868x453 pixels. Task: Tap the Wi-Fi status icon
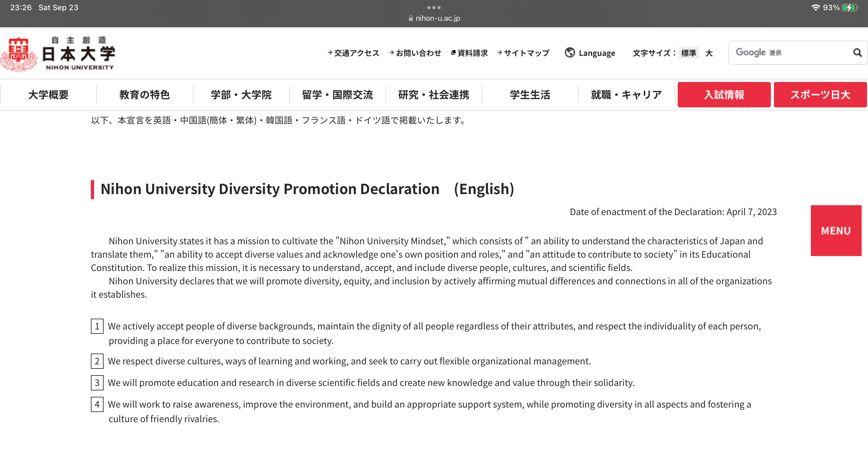816,7
